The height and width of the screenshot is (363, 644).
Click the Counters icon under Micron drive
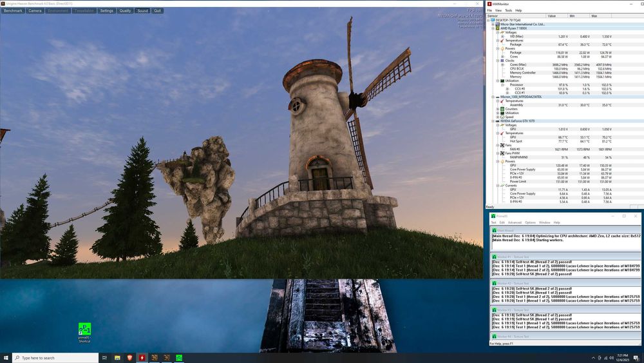click(x=502, y=109)
